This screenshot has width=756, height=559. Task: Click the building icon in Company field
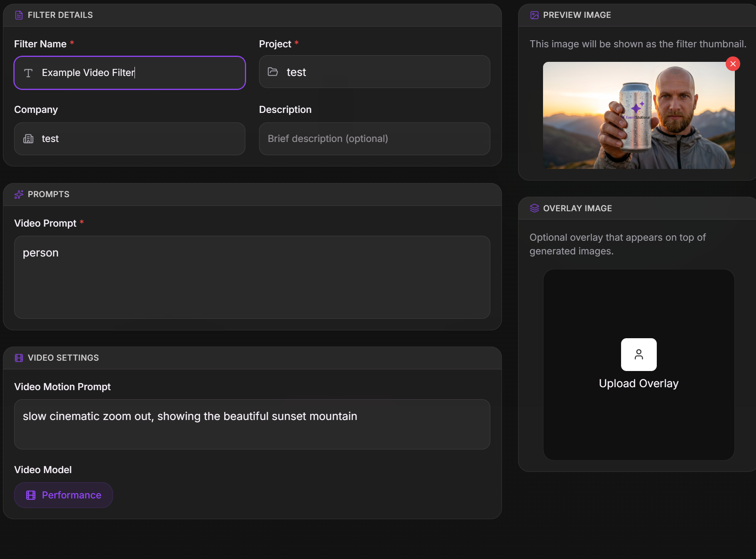(28, 139)
